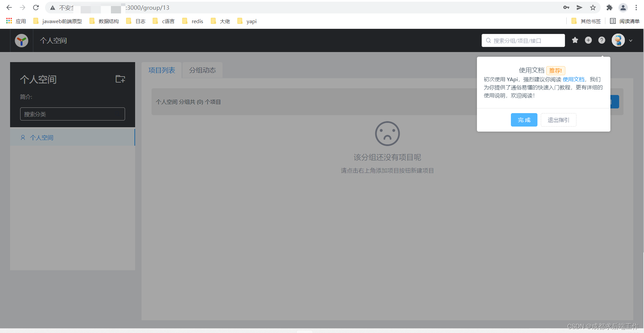Open the browser three-dot menu

point(636,7)
